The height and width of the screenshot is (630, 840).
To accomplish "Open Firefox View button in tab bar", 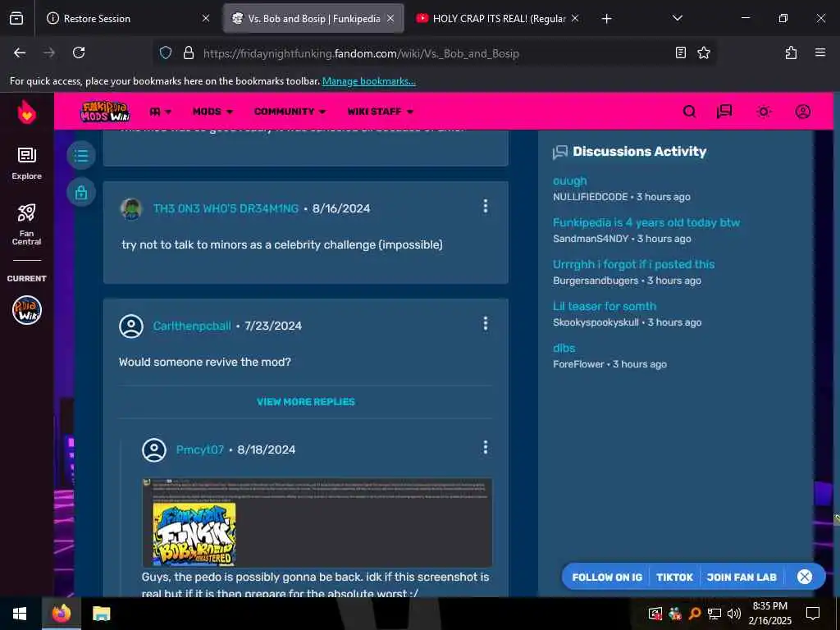I will (x=16, y=18).
